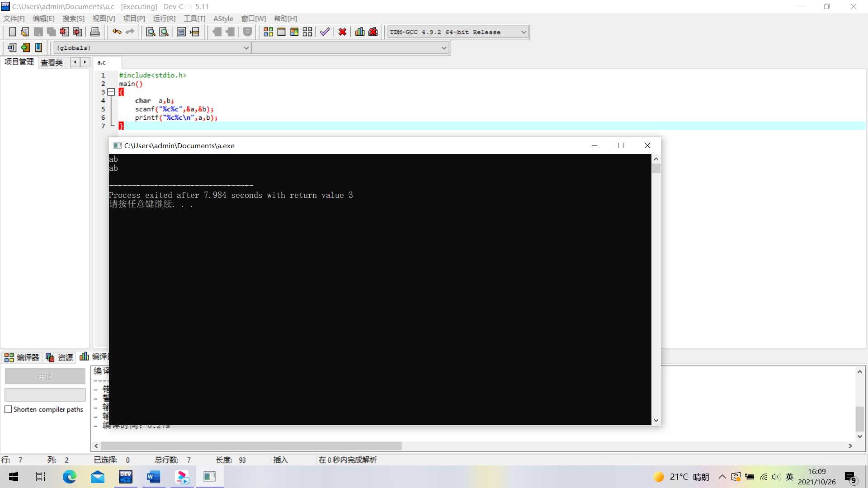Click the Profile Analysis bar chart icon
The height and width of the screenshot is (488, 868).
pos(360,32)
